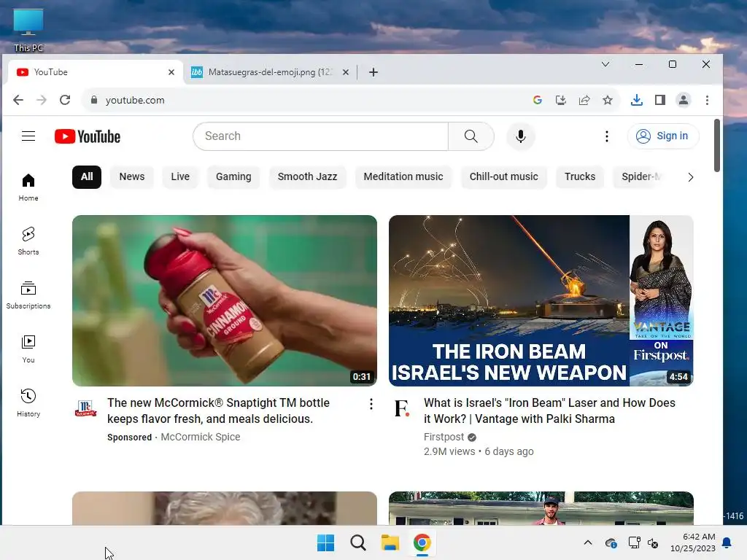
Task: Close the YouTube tab
Action: 171,72
